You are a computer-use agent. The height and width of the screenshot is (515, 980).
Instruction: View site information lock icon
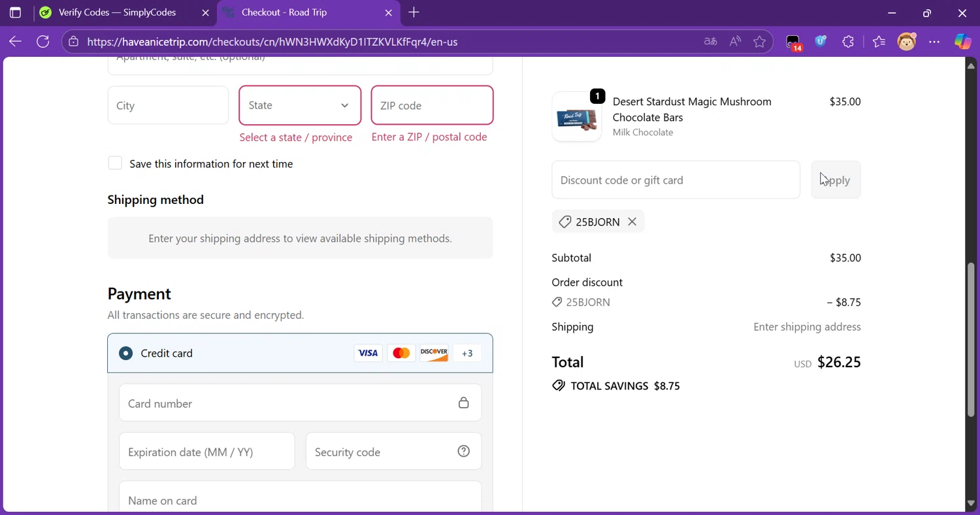pos(74,42)
